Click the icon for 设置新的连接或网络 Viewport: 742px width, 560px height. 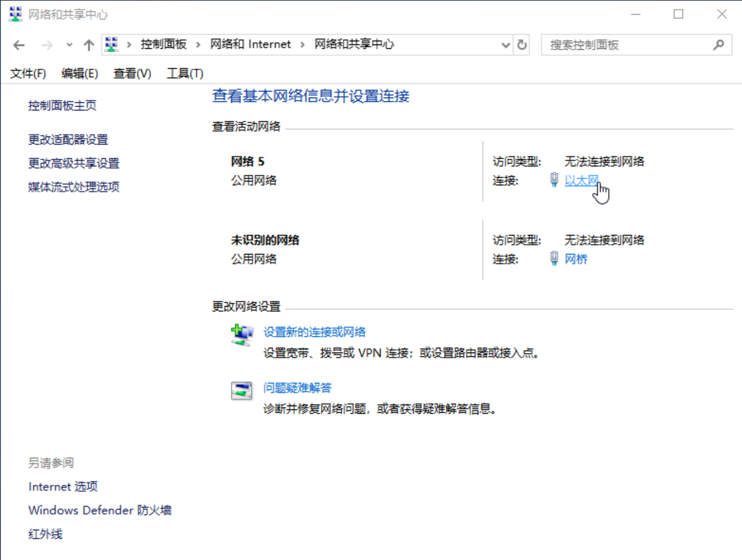pos(242,335)
